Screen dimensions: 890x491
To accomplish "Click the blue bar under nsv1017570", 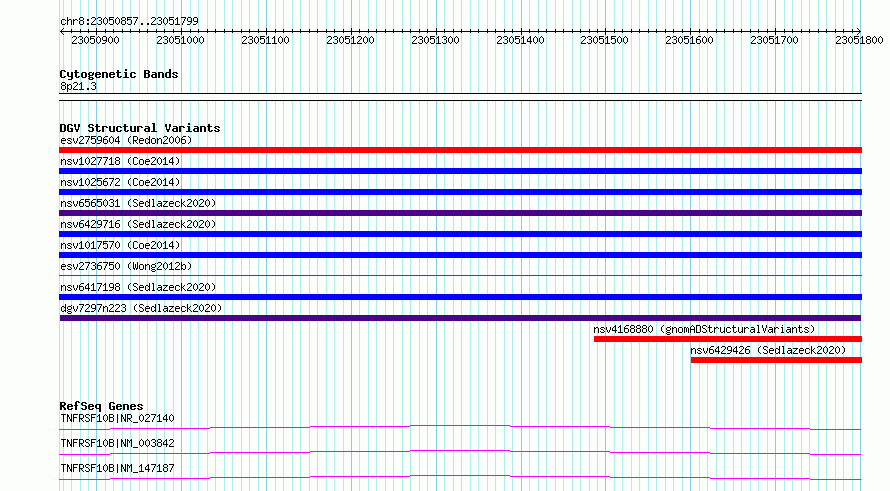I will 460,255.
